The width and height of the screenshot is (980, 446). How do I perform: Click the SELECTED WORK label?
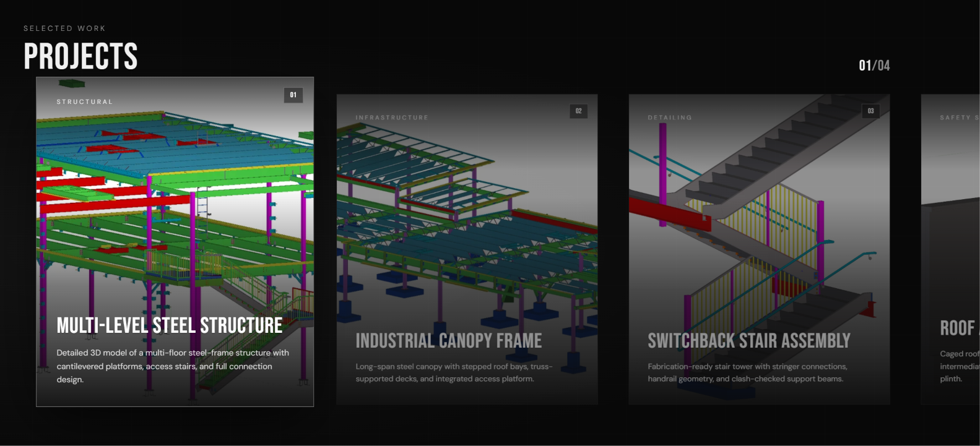tap(64, 28)
